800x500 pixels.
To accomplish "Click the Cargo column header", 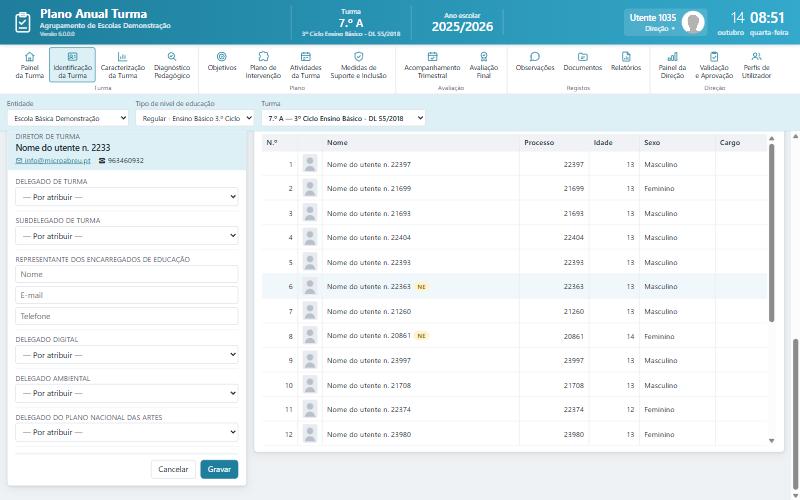I will pos(730,143).
